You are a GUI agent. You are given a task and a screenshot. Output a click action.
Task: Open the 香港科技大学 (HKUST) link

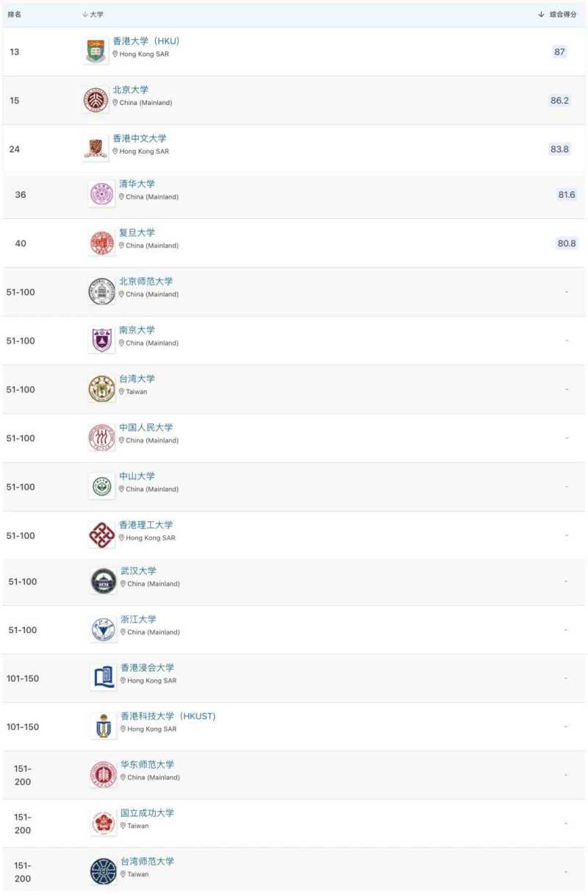pyautogui.click(x=168, y=716)
